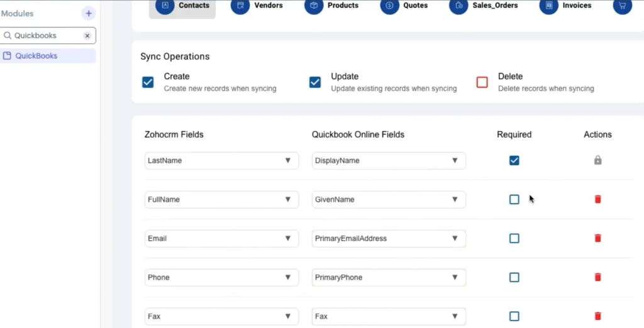Screen dimensions: 644x328
Task: Delete the FullName mapping row
Action: click(x=597, y=199)
